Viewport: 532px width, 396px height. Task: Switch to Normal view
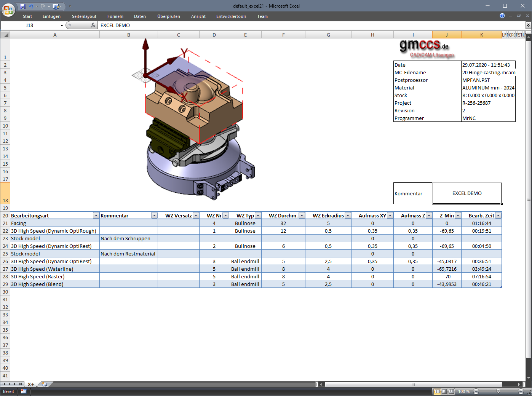coord(437,391)
